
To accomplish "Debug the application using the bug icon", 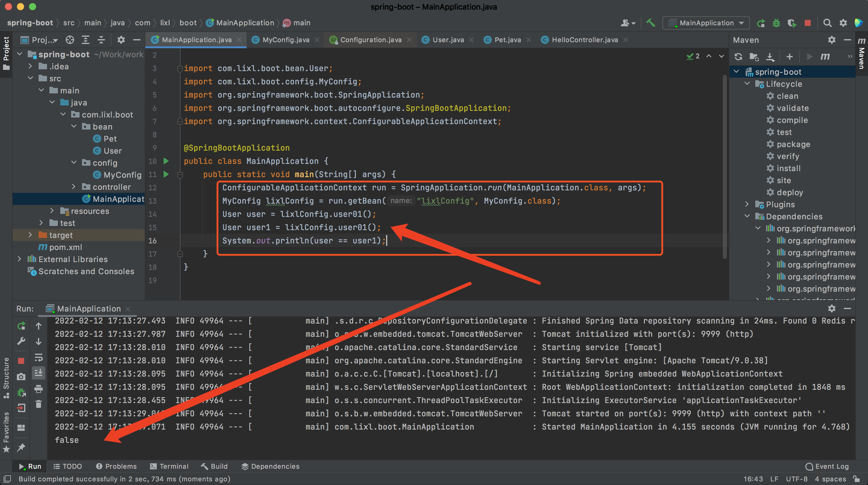I will (x=776, y=23).
